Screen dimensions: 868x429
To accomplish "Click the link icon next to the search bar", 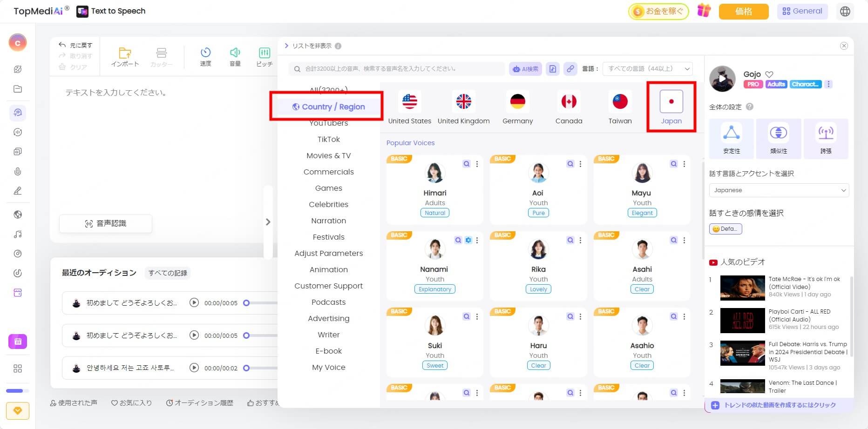I will click(570, 69).
